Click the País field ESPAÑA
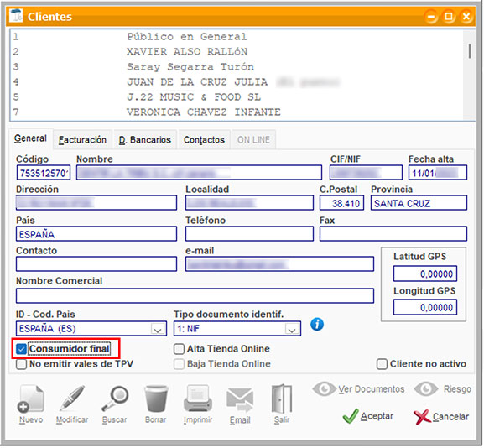 click(x=96, y=234)
